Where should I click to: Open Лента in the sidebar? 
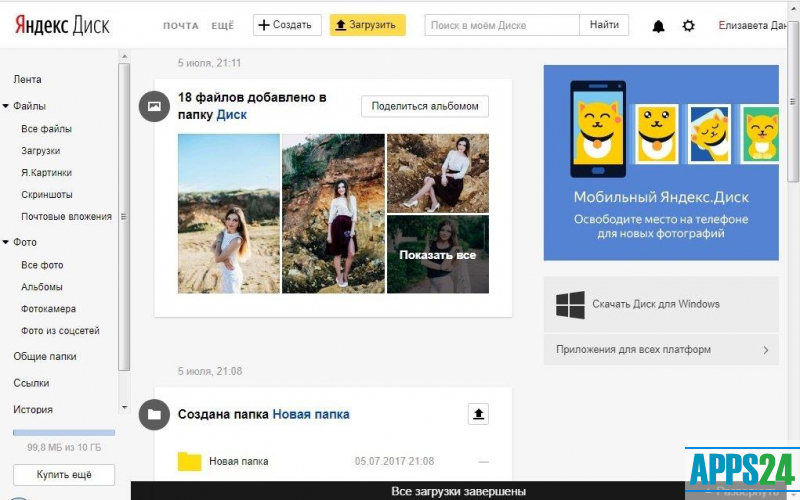pos(28,80)
